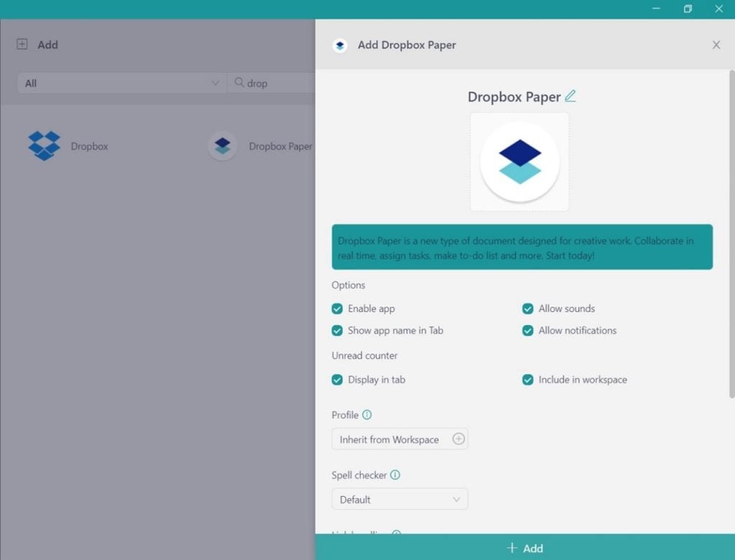
Task: Click the Dropbox Paper logo thumbnail in the panel
Action: (519, 161)
